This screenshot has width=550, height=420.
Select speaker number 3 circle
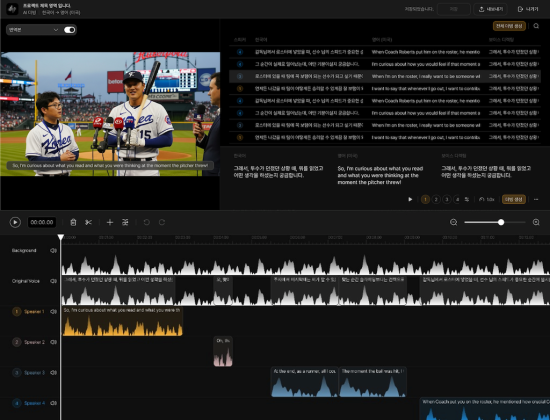447,199
